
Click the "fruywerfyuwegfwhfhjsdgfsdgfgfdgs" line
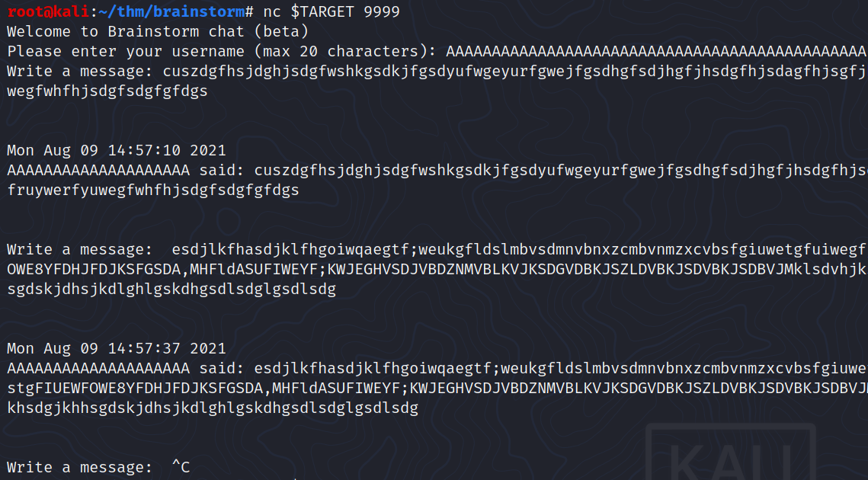pyautogui.click(x=152, y=190)
